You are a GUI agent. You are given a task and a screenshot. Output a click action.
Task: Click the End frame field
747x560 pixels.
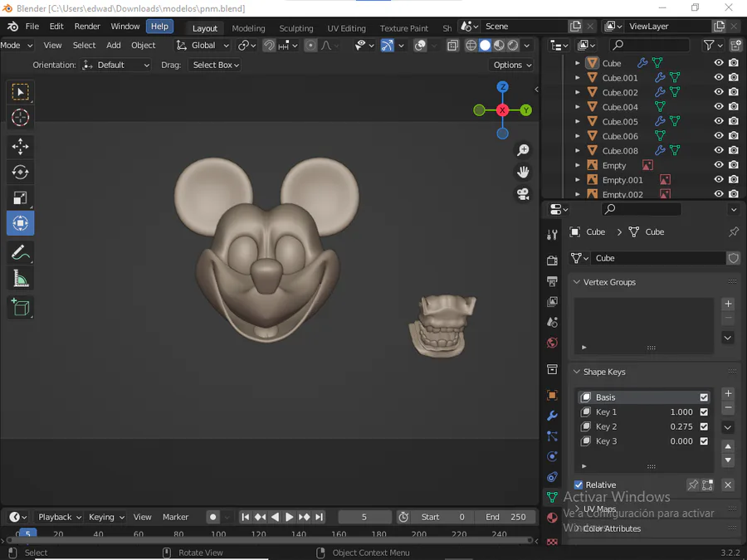tap(505, 517)
